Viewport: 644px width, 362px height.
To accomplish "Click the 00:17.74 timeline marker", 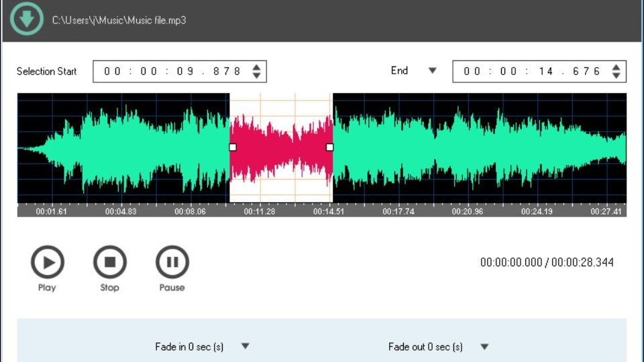I will click(x=398, y=212).
